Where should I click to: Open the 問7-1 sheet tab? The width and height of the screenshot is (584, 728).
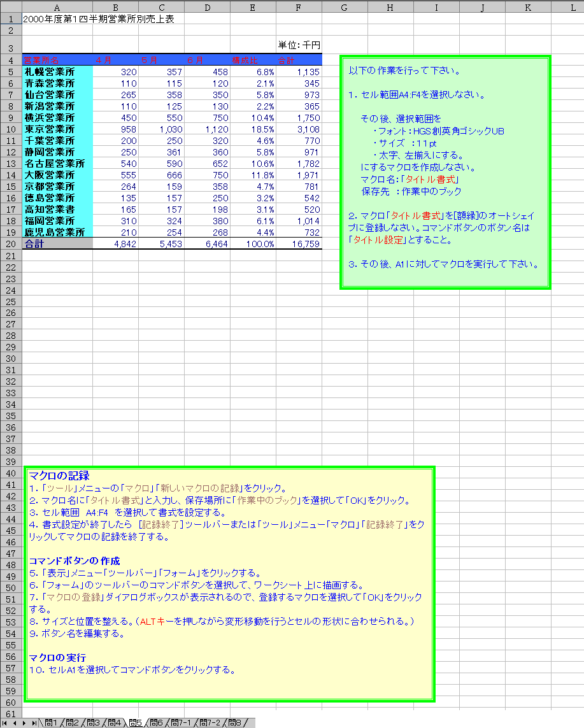[x=181, y=723]
